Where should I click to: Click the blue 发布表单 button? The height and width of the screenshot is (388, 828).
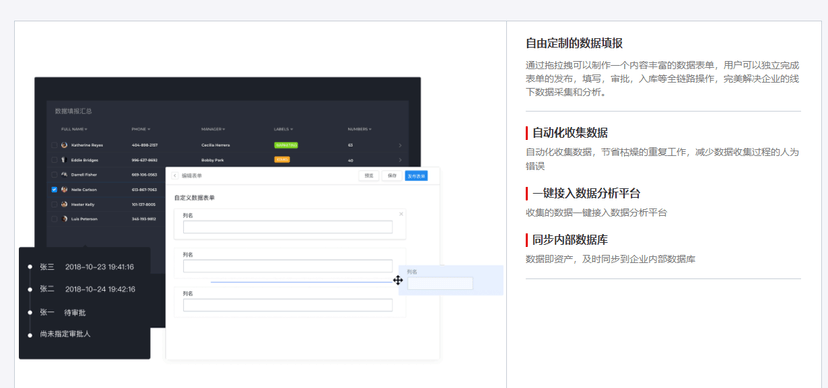(x=416, y=176)
